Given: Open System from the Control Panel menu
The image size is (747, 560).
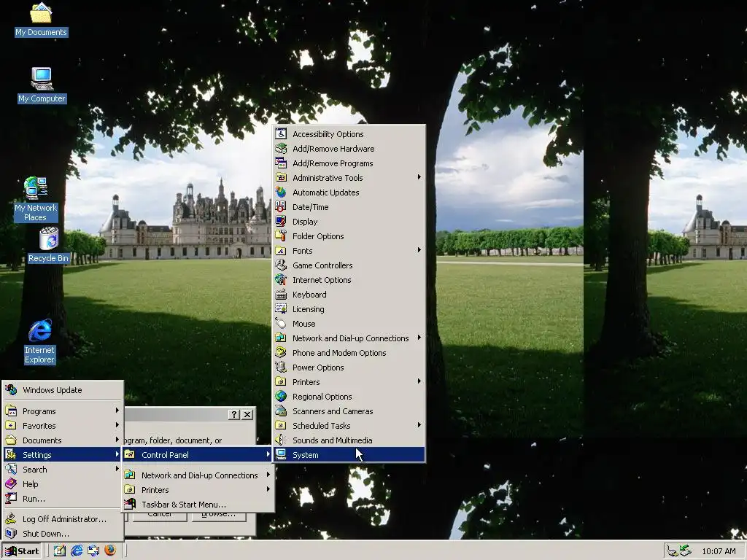Looking at the screenshot, I should coord(349,455).
